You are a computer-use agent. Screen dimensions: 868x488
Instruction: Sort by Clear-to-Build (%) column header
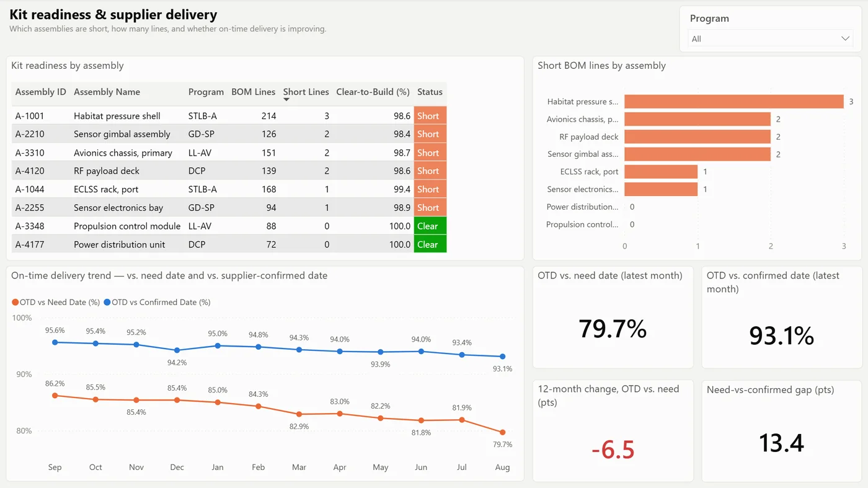pos(373,92)
